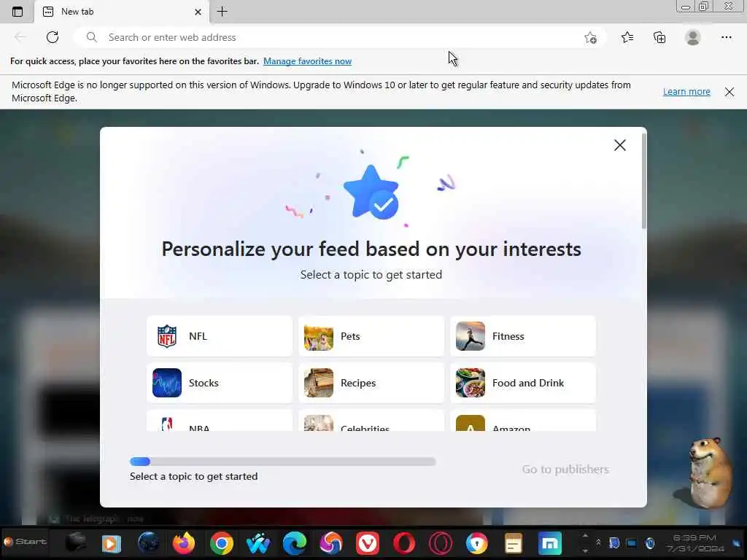Select the Food and Drink topic
This screenshot has height=560, width=747.
(523, 383)
